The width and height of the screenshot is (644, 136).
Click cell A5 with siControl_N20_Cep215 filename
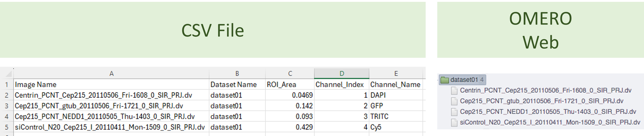coord(111,127)
